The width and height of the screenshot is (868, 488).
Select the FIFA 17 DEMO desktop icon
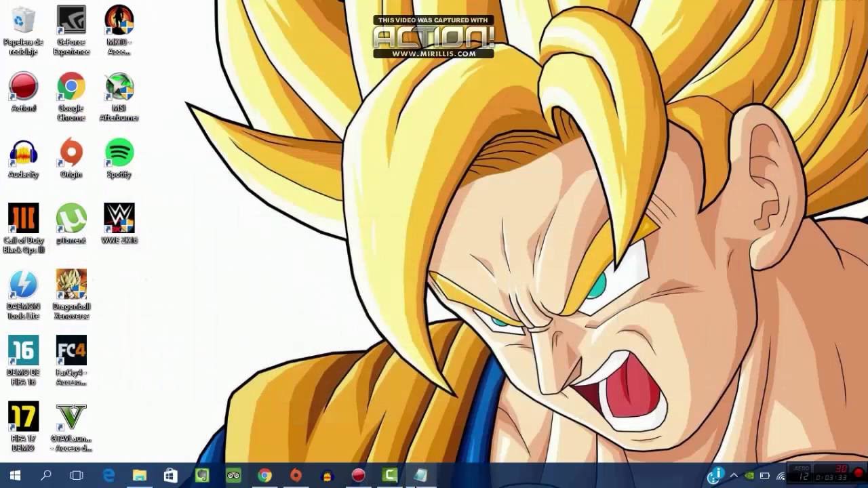[x=23, y=427]
